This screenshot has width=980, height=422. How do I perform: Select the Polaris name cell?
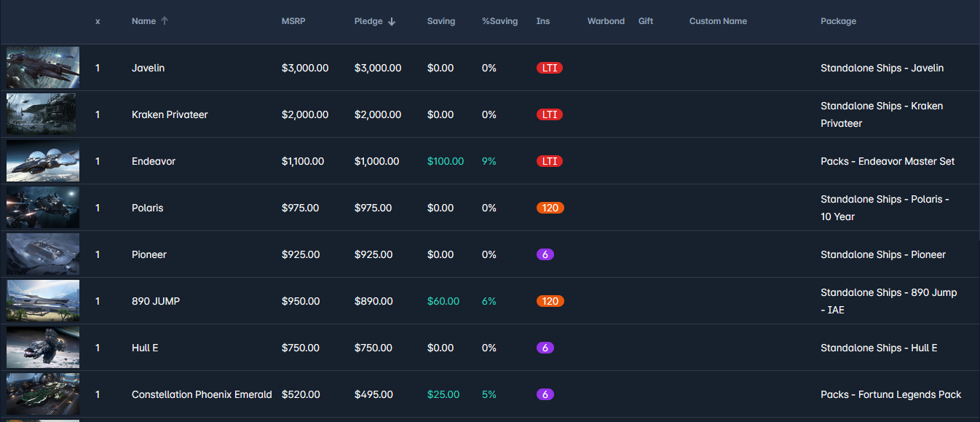point(147,208)
